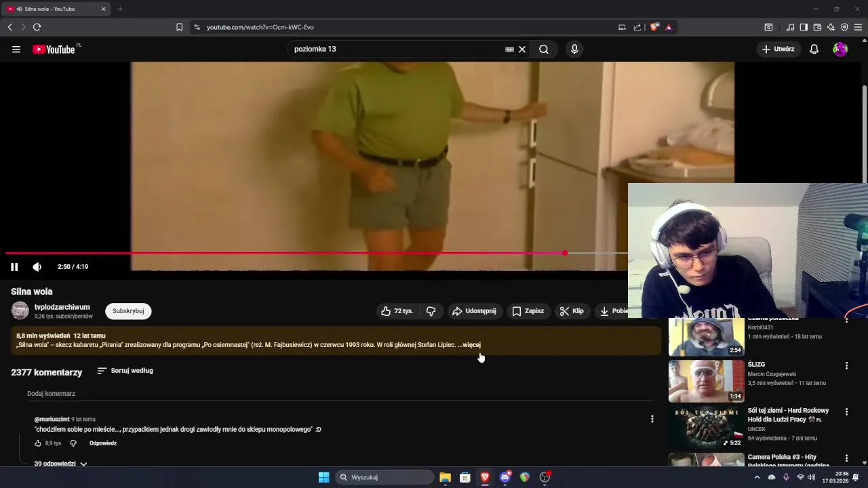Open the options menu for the Sól tej ziemi video

[x=846, y=412]
